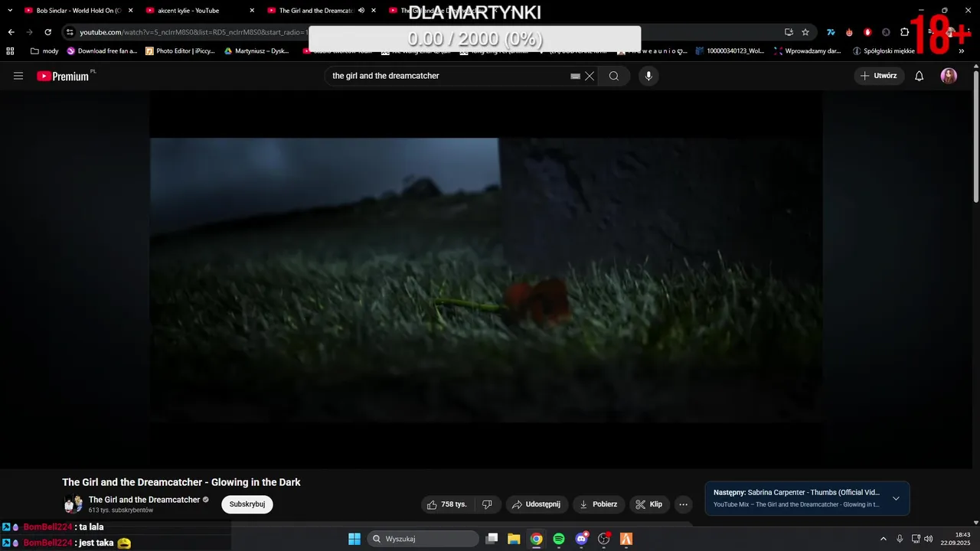The height and width of the screenshot is (551, 980).
Task: Show hidden system tray icons chevron
Action: 883,539
